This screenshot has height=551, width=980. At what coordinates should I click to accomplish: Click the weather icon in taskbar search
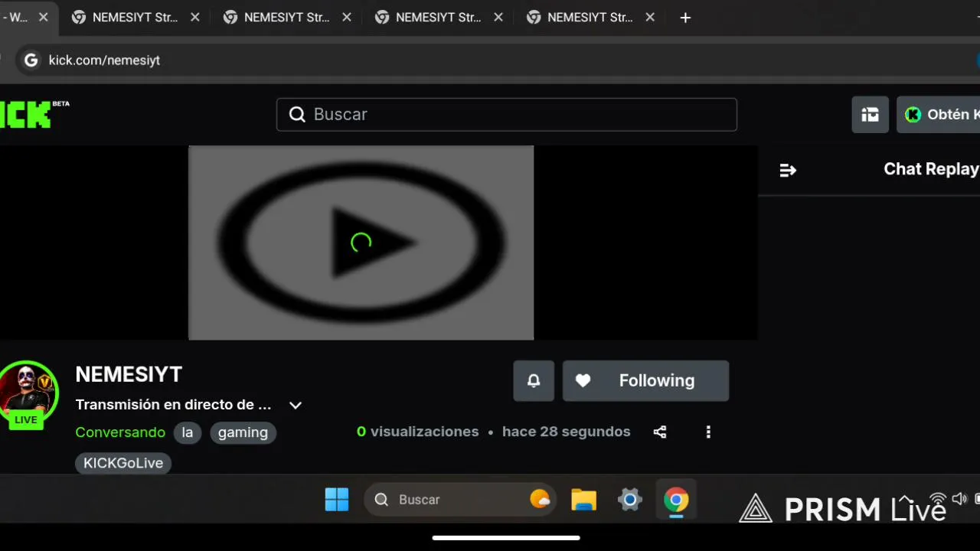(x=540, y=500)
